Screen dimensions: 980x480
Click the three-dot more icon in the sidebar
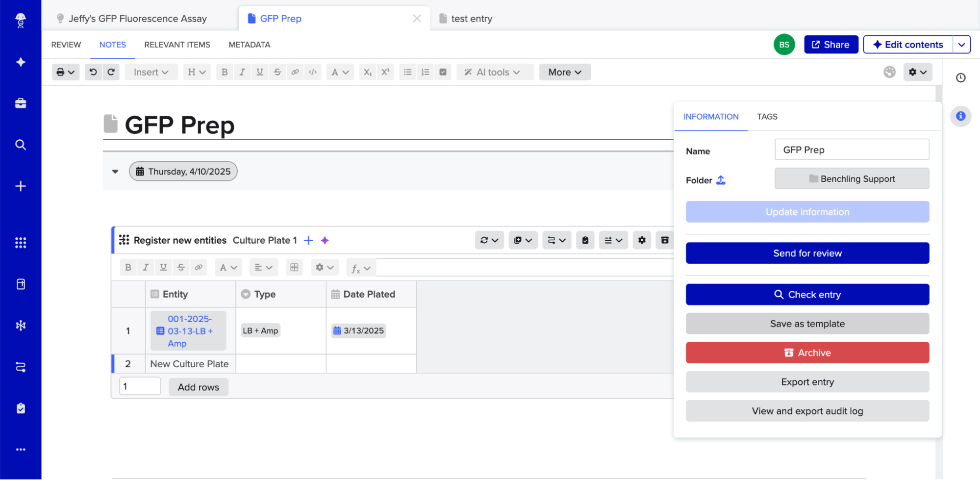pos(21,450)
